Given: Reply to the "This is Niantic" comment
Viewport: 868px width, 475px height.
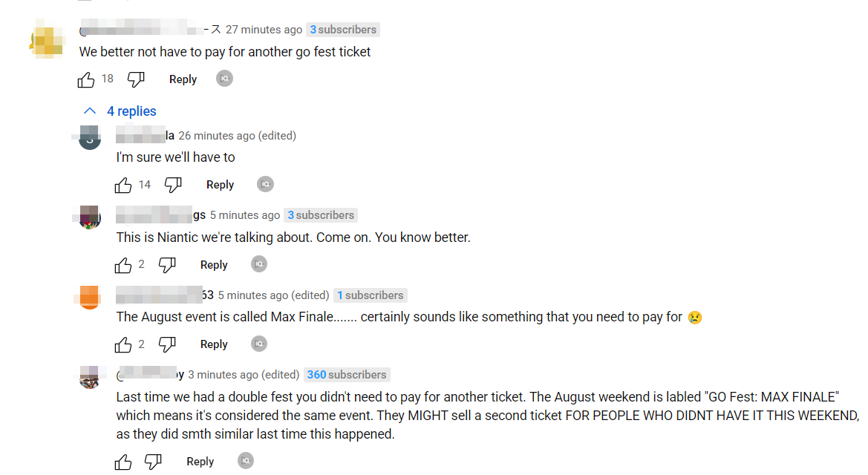Looking at the screenshot, I should click(x=213, y=264).
